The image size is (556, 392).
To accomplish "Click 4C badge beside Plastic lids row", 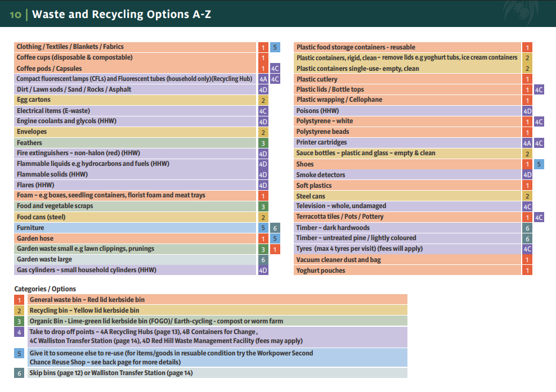I will click(x=539, y=89).
